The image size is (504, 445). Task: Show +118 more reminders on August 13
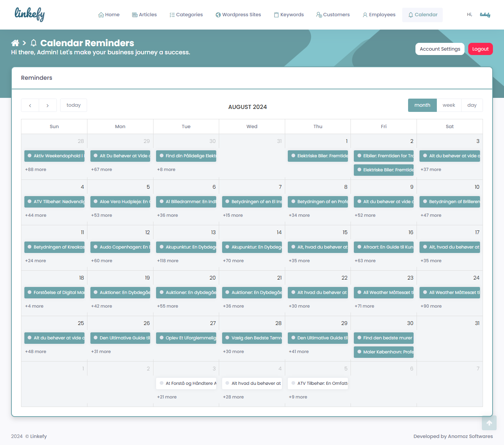tap(168, 261)
